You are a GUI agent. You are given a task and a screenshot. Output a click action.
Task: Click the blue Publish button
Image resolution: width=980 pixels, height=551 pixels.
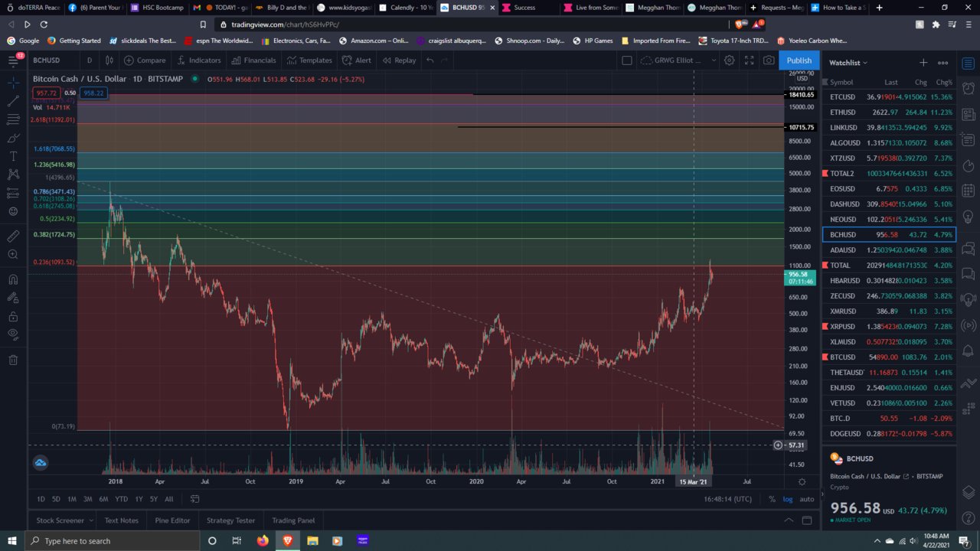pyautogui.click(x=799, y=60)
